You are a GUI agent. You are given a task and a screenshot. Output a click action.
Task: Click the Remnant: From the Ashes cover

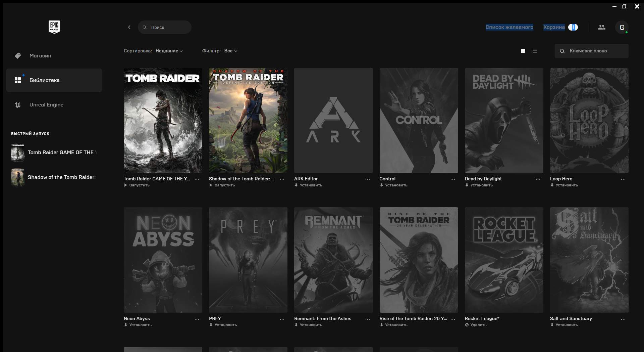pyautogui.click(x=333, y=260)
